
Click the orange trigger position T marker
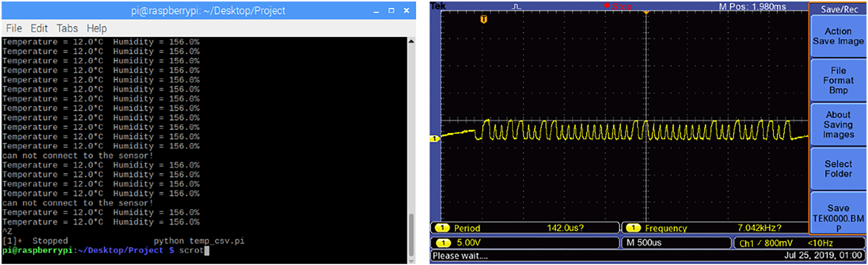pyautogui.click(x=483, y=20)
